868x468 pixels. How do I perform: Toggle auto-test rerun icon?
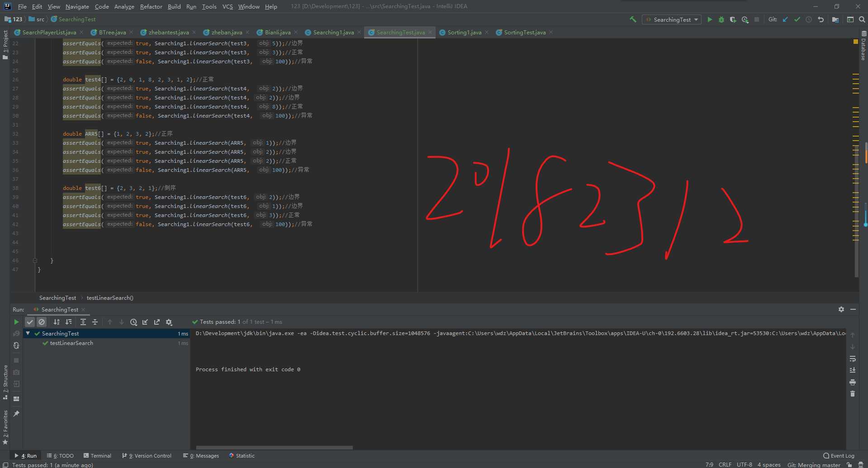click(x=16, y=345)
